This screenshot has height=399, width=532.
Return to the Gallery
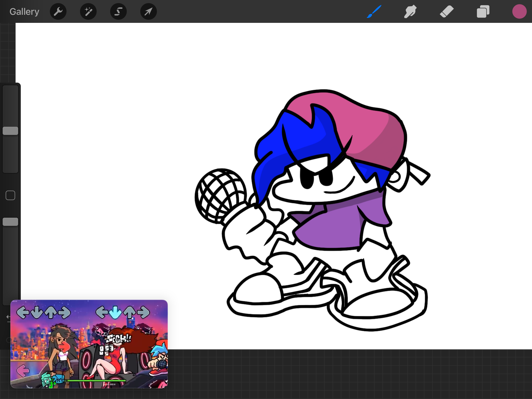pyautogui.click(x=24, y=11)
